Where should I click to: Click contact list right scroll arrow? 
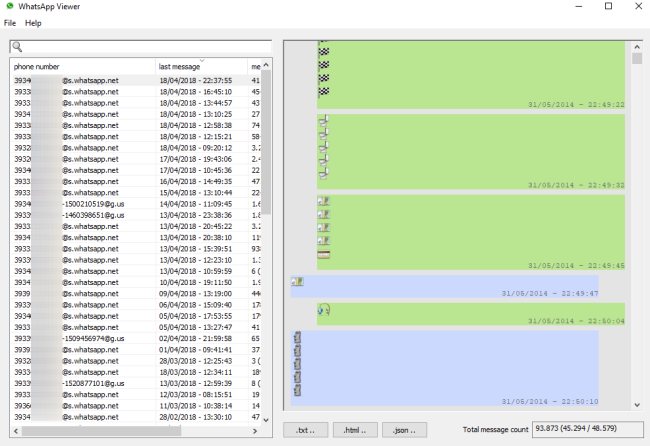click(x=255, y=431)
